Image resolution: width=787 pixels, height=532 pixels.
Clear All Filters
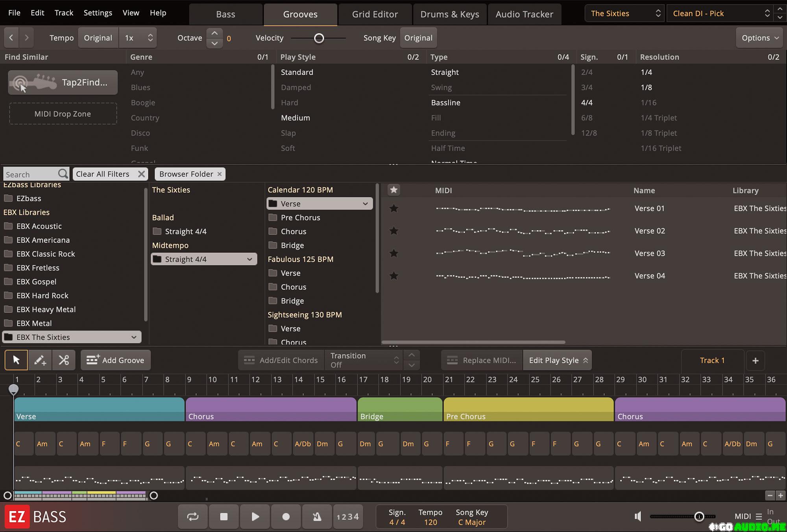point(110,174)
